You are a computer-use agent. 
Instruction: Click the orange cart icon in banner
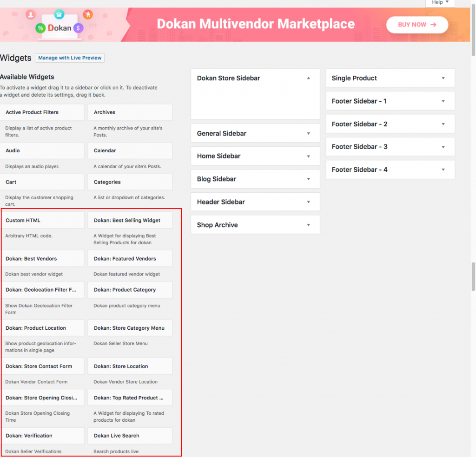[x=88, y=14]
